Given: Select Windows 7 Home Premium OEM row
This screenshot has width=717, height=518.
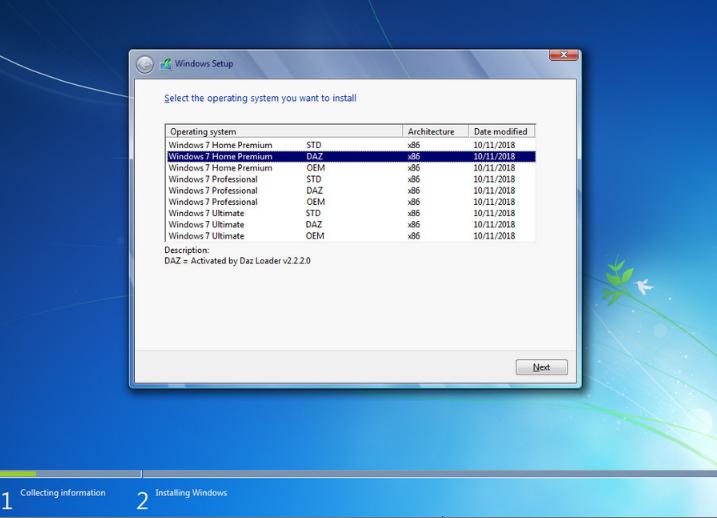Looking at the screenshot, I should point(351,168).
